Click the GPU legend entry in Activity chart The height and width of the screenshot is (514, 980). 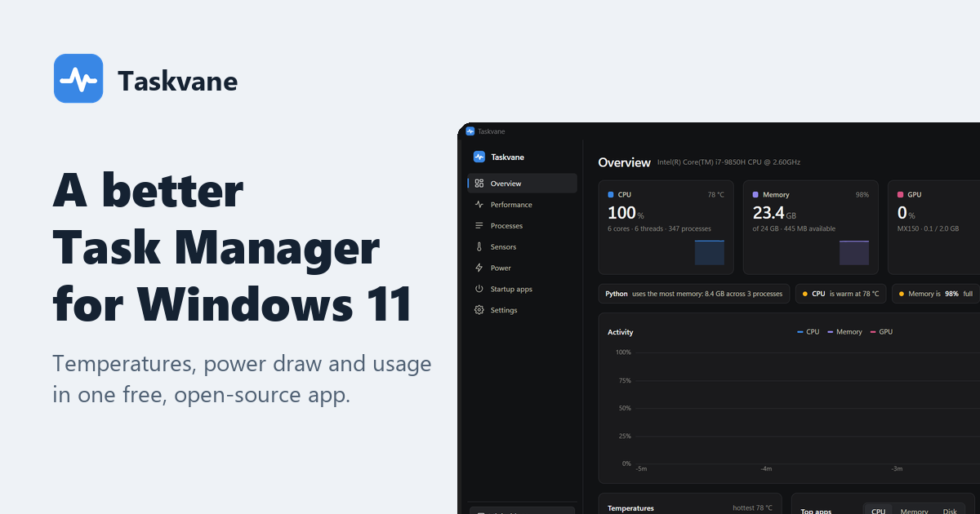point(881,332)
